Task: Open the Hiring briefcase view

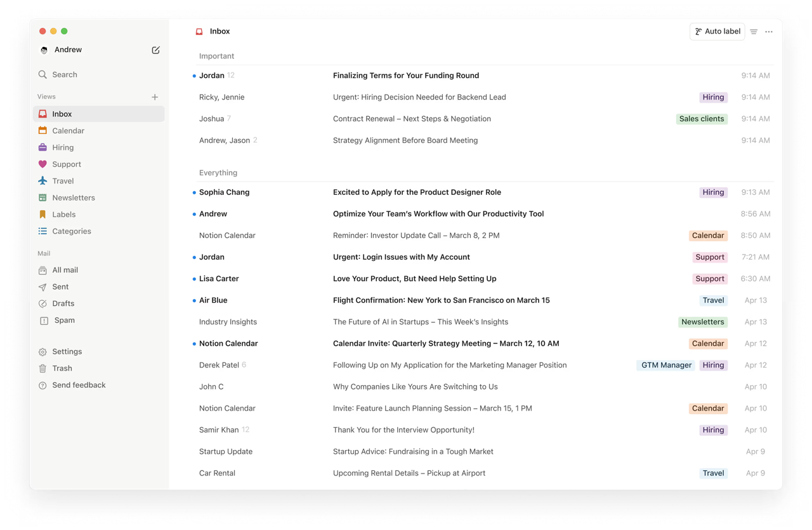Action: (x=43, y=147)
